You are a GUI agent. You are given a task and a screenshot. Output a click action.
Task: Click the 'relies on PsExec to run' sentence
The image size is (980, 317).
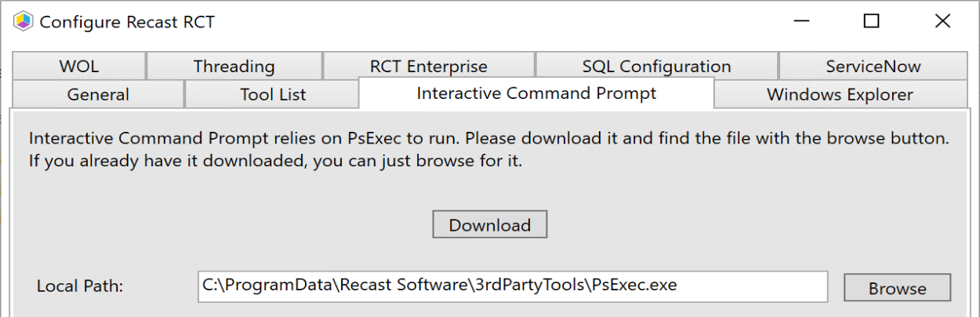tap(489, 140)
